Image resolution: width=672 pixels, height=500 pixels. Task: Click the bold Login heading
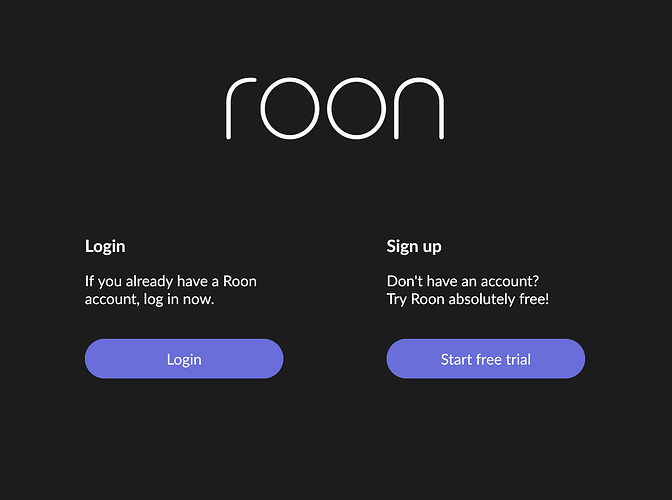pyautogui.click(x=105, y=247)
